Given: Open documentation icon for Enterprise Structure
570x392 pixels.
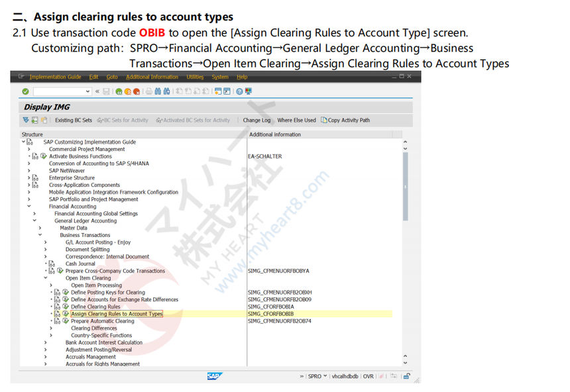Looking at the screenshot, I should [x=35, y=178].
